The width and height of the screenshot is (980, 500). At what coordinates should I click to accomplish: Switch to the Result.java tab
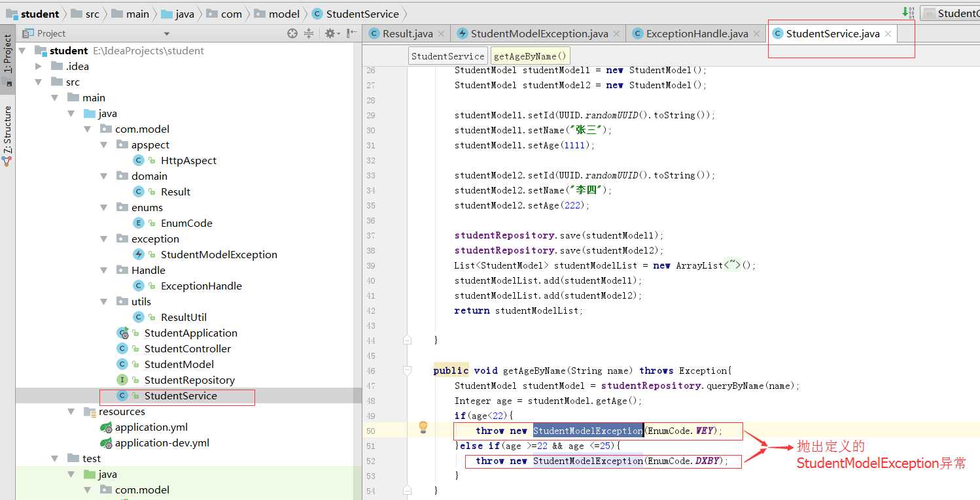pyautogui.click(x=407, y=34)
